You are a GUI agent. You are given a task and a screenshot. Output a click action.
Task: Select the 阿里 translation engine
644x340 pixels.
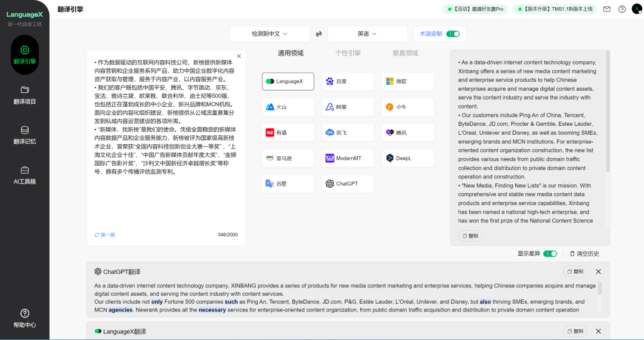point(348,107)
